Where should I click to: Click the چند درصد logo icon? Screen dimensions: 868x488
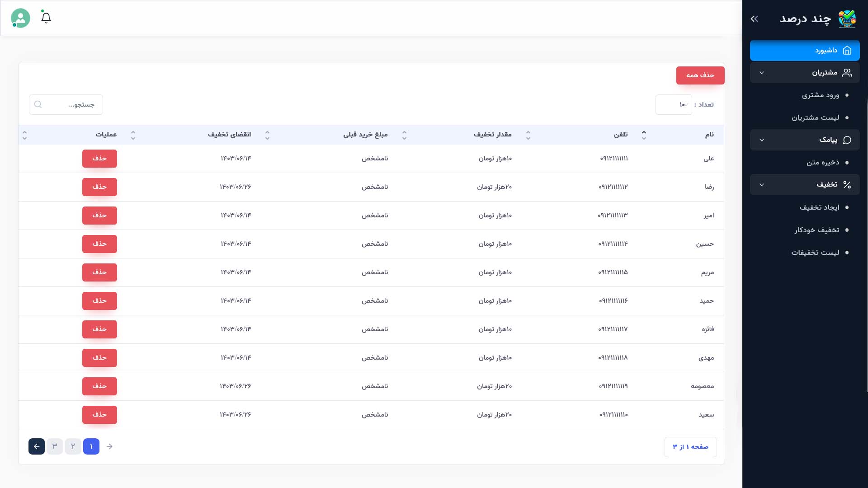click(847, 19)
